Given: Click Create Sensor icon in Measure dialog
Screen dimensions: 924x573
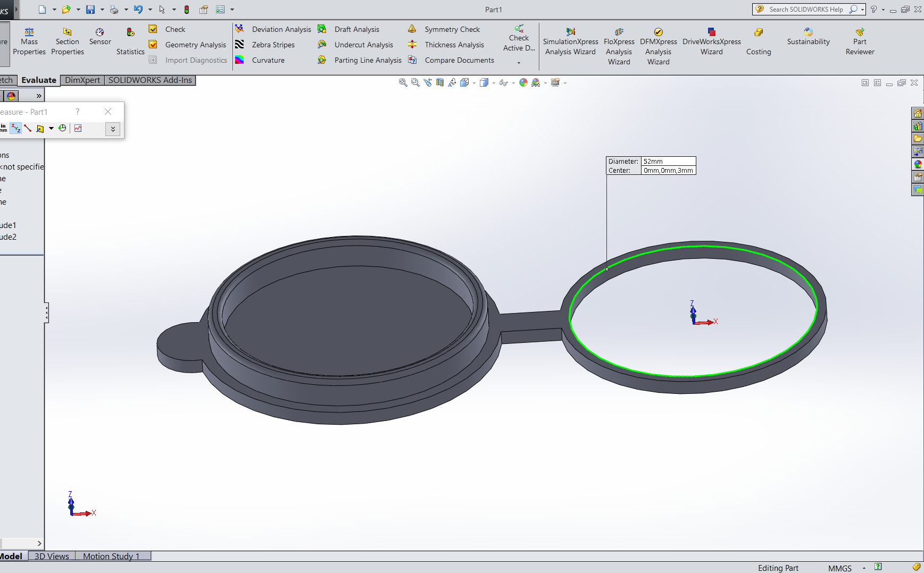Looking at the screenshot, I should tap(78, 128).
